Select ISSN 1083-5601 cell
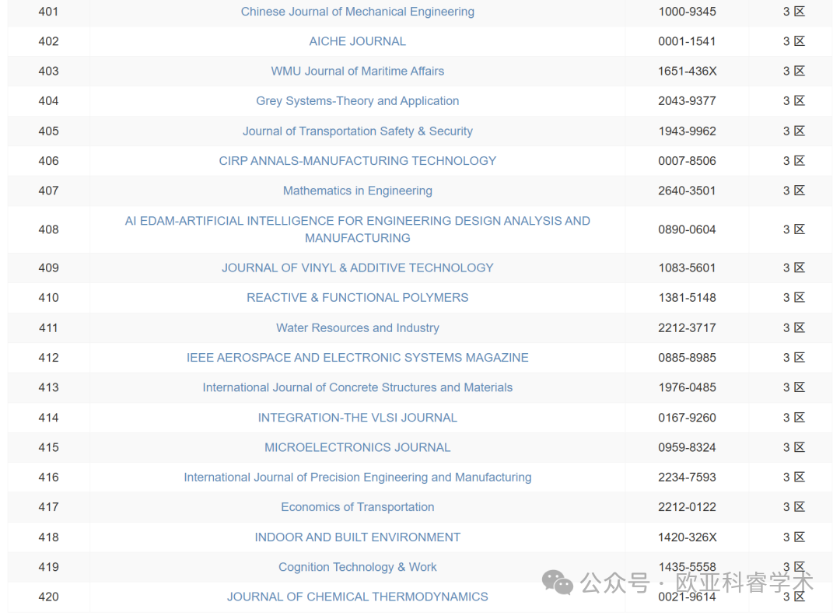Viewport: 840px width, 616px height. (x=687, y=268)
